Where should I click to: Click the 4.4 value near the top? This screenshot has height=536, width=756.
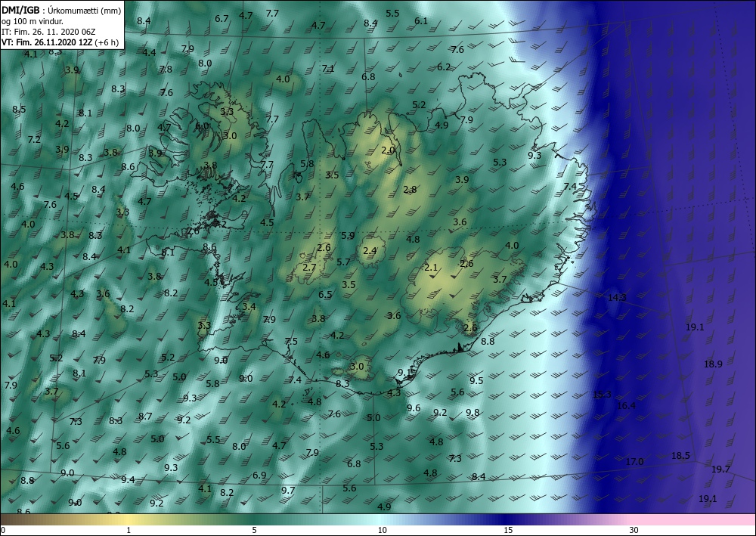tap(149, 52)
